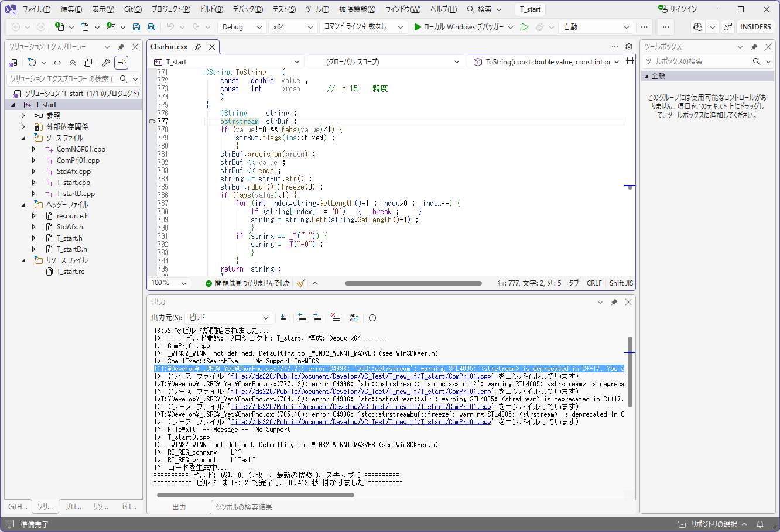Open the ToString function member dropdown
Viewport: 780px width, 532px height.
[546, 61]
